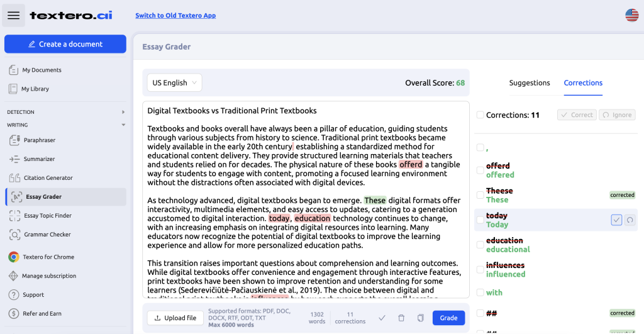Click the Support question mark icon

point(14,294)
